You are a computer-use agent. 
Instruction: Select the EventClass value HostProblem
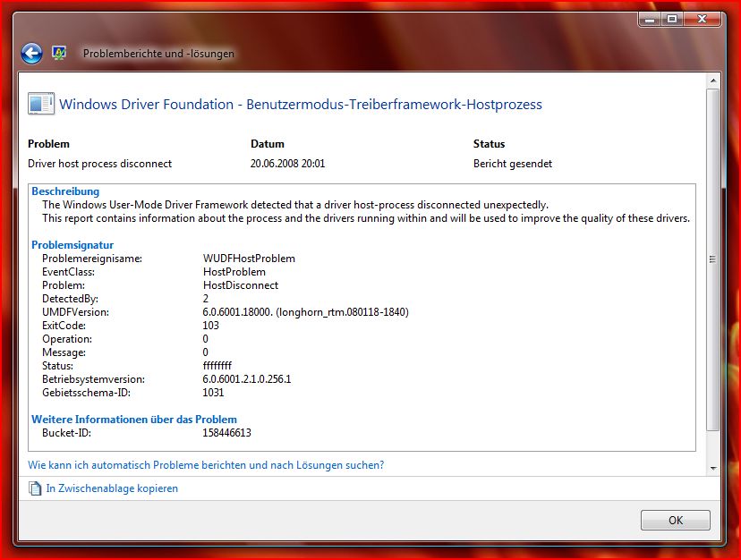pos(234,272)
